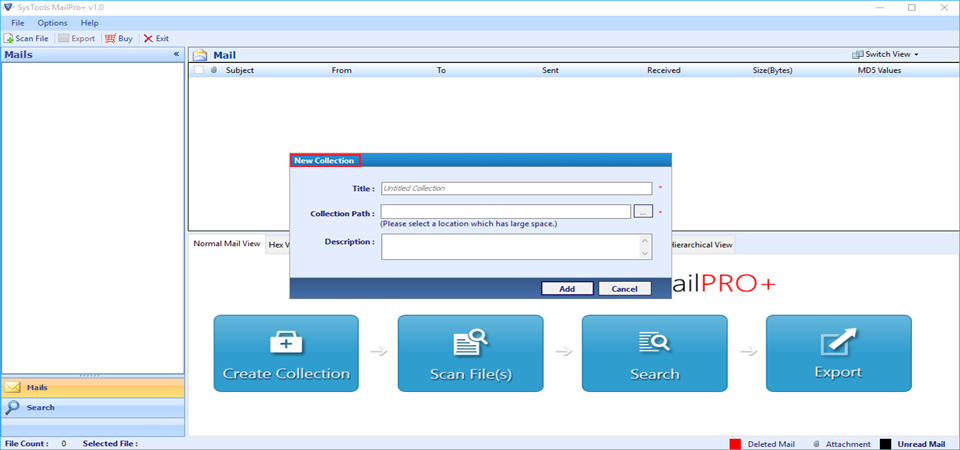Click the Create Collection tile
This screenshot has width=960, height=450.
[286, 353]
